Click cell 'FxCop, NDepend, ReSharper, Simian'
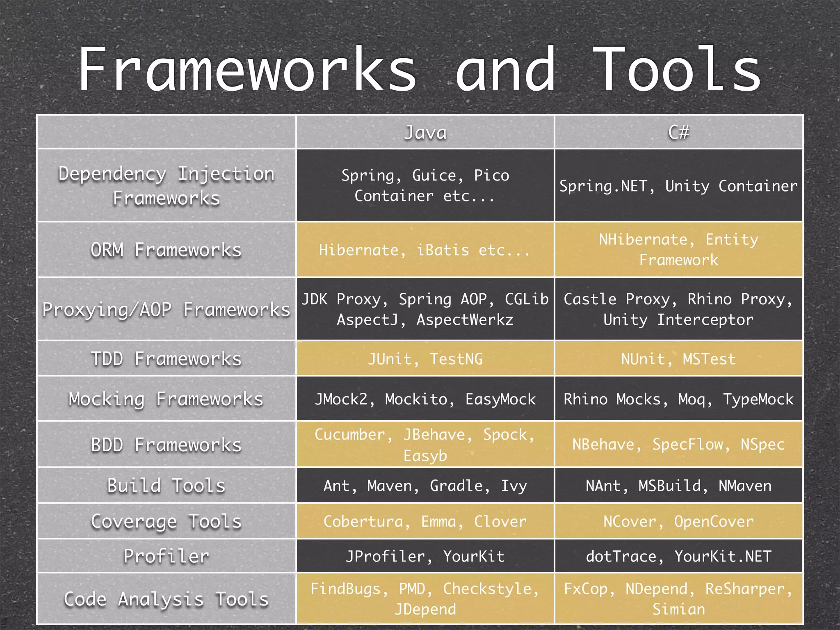840x630 pixels. (x=679, y=599)
